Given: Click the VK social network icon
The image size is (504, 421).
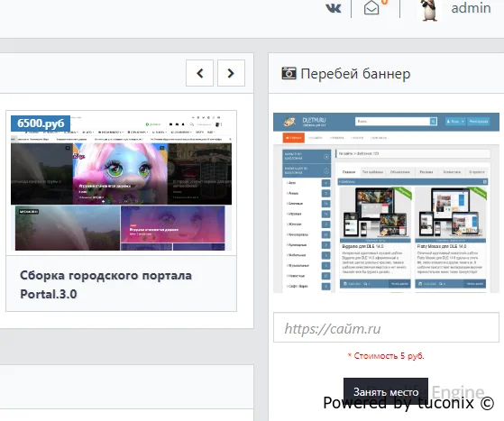Looking at the screenshot, I should point(333,8).
